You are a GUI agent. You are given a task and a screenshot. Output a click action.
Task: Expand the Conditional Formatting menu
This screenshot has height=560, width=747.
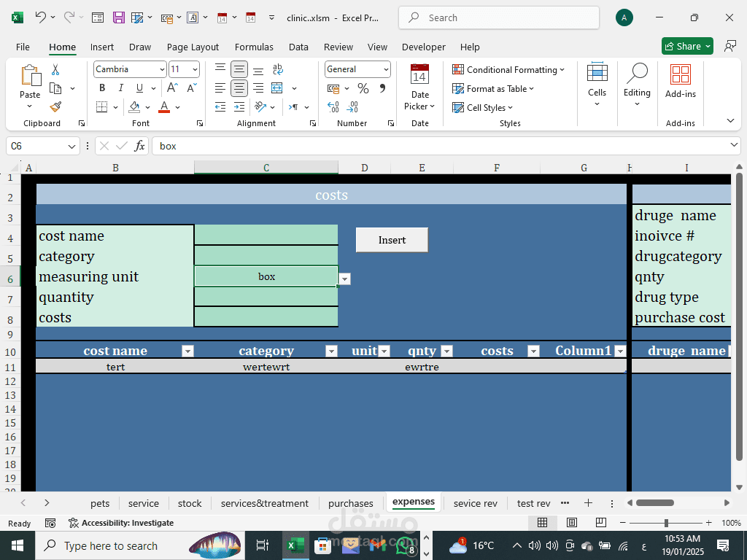508,69
